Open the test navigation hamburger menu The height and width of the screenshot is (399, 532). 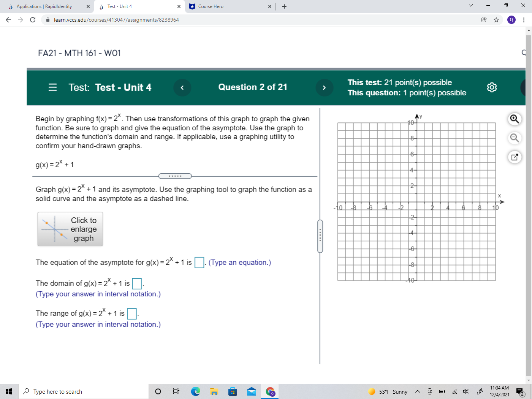pos(53,87)
